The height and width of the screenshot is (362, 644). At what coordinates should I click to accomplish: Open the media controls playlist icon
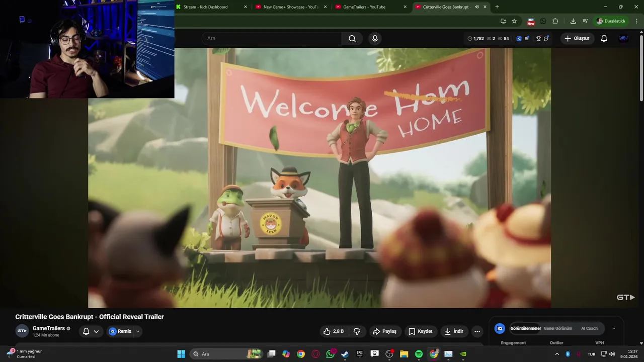[585, 21]
